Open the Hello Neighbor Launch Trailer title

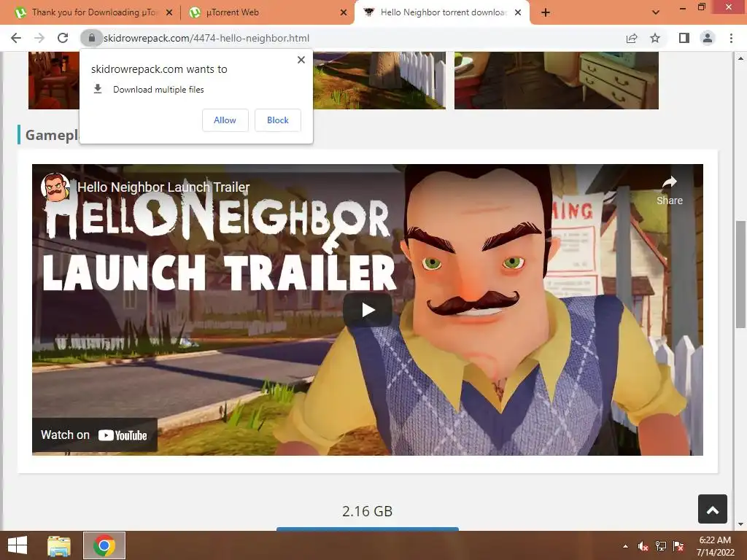(x=163, y=187)
